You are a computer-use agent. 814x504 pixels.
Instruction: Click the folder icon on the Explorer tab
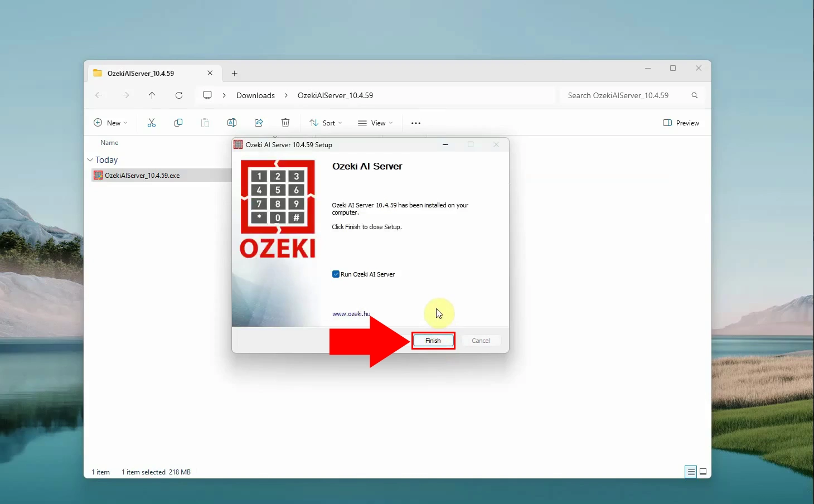click(x=98, y=73)
